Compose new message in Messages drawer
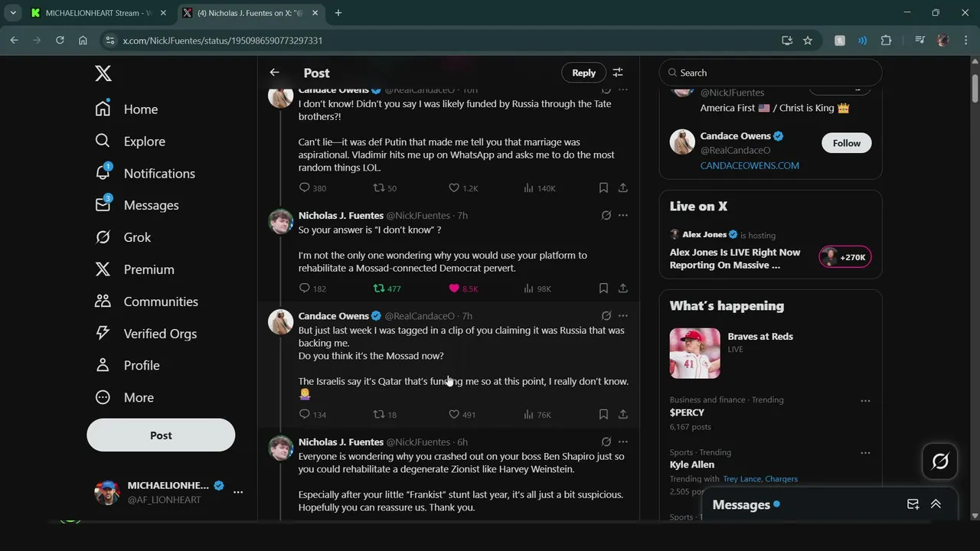Viewport: 980px width, 551px height. tap(913, 504)
